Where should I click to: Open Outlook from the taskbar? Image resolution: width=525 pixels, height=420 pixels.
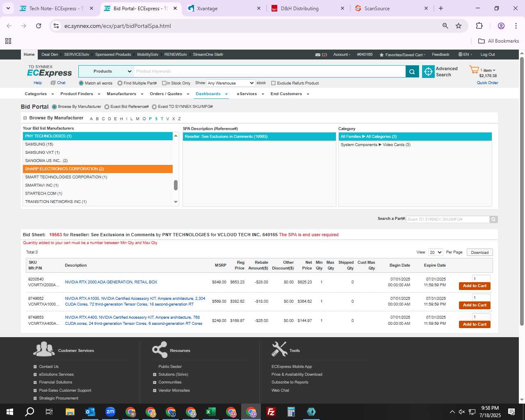click(x=90, y=412)
